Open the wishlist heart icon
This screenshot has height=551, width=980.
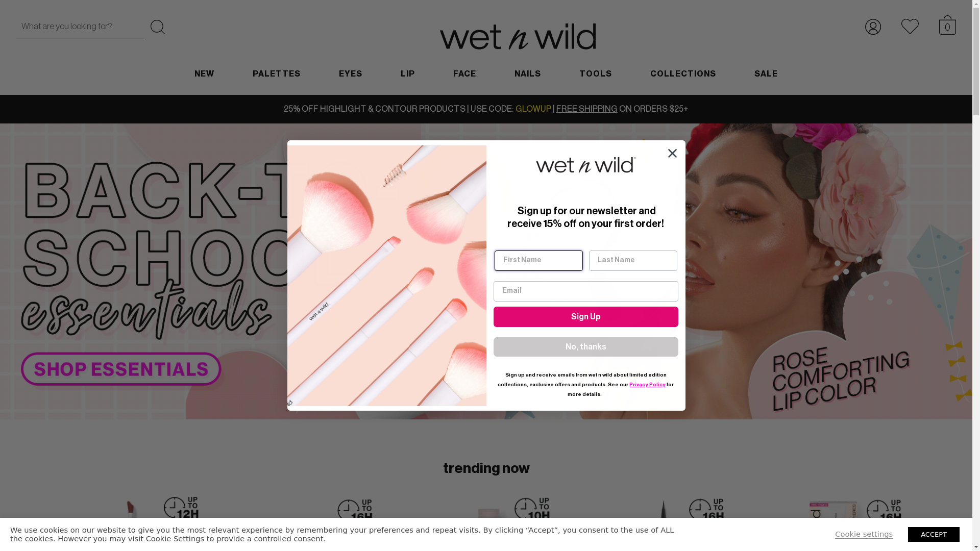910,27
